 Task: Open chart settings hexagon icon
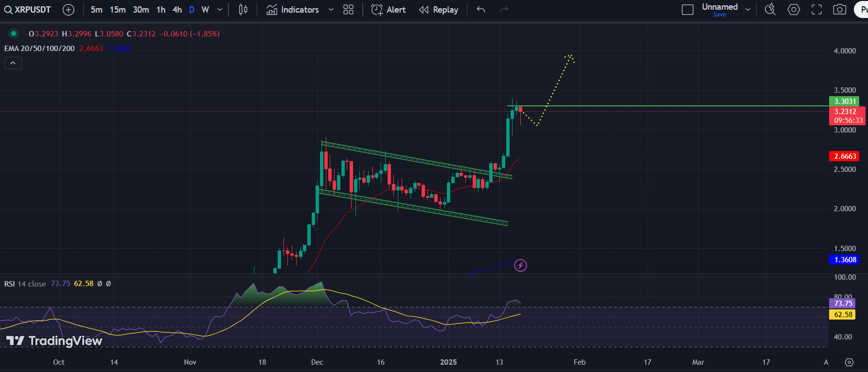[794, 10]
